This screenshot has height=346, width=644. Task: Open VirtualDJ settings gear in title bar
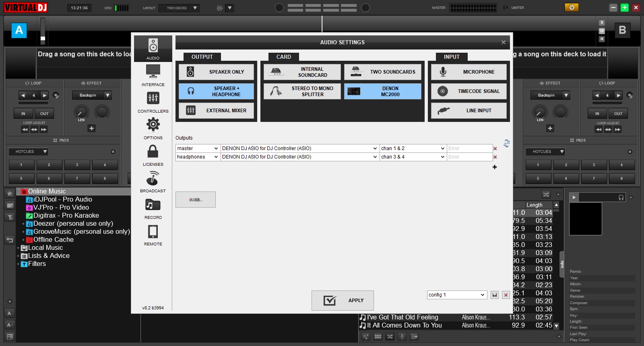tap(571, 7)
